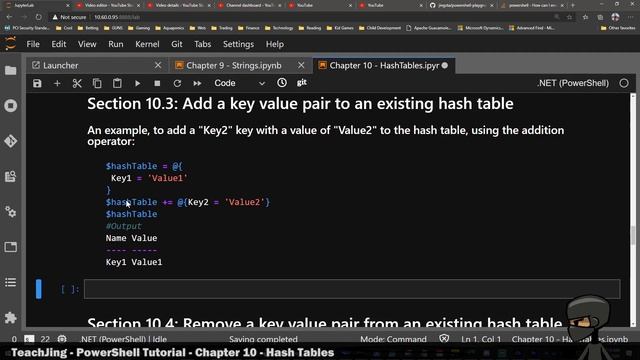Image resolution: width=640 pixels, height=360 pixels.
Task: Open the Open Tabs sidebar icon
Action: [x=11, y=247]
